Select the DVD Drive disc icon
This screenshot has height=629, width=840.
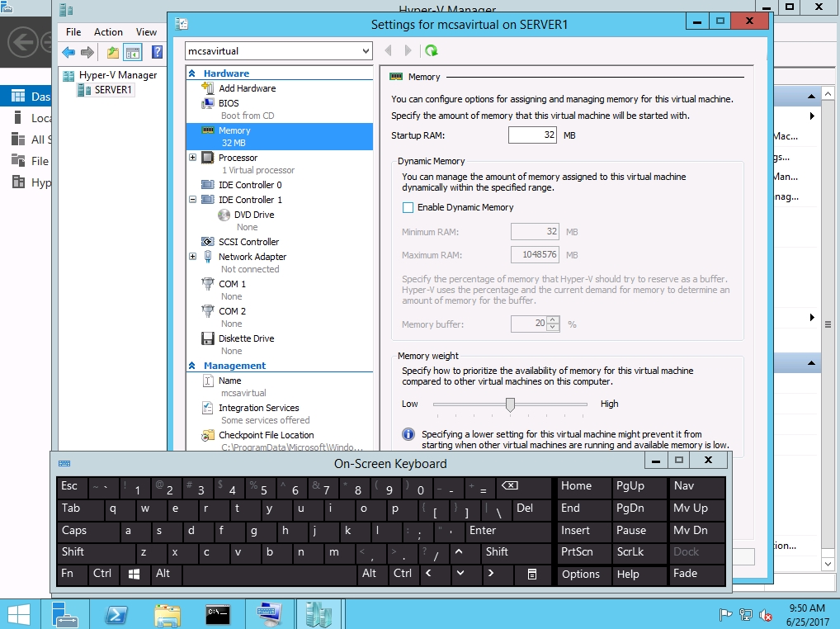[x=224, y=215]
